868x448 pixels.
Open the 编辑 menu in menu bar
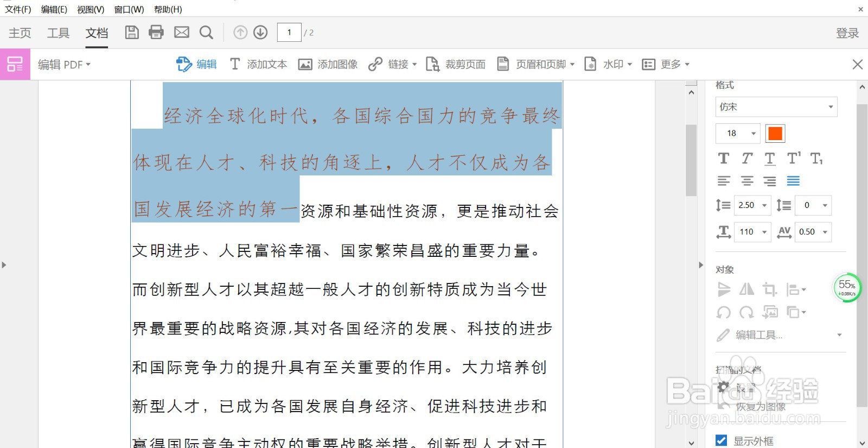[x=54, y=9]
